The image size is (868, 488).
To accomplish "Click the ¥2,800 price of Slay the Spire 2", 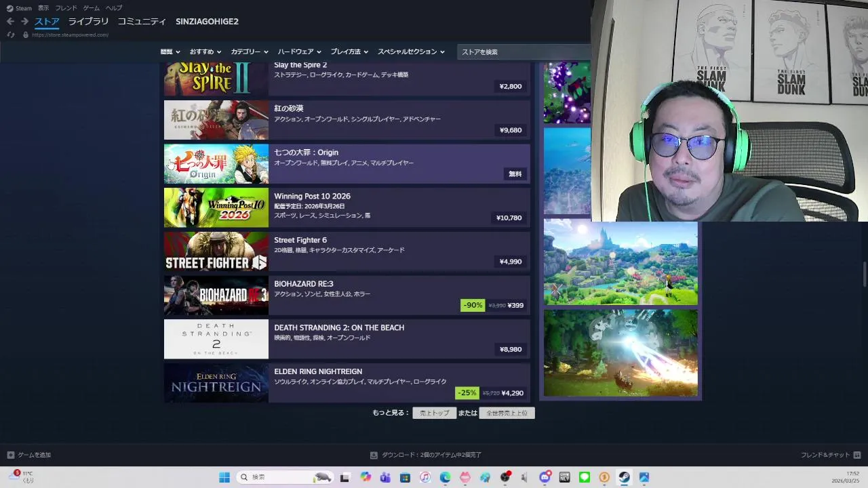I will point(511,86).
